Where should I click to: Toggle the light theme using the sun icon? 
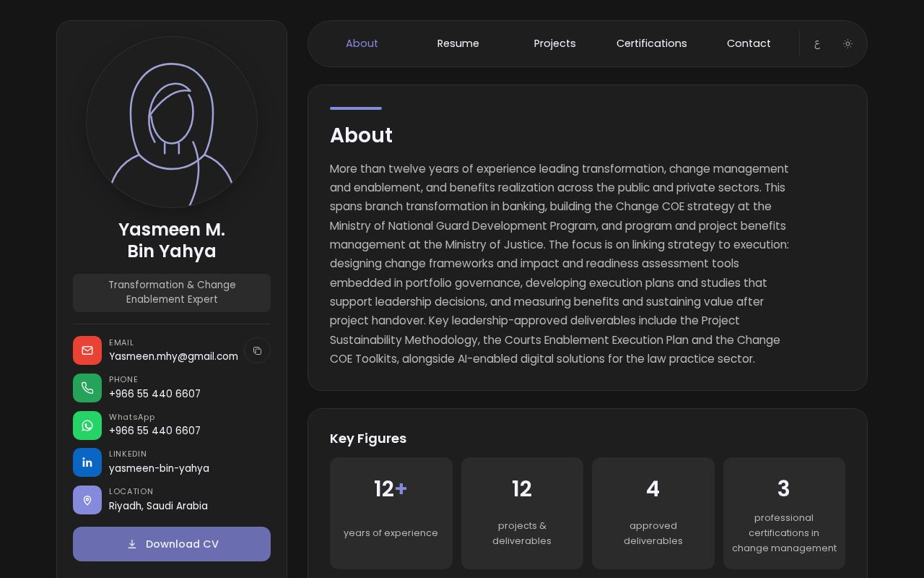point(847,43)
